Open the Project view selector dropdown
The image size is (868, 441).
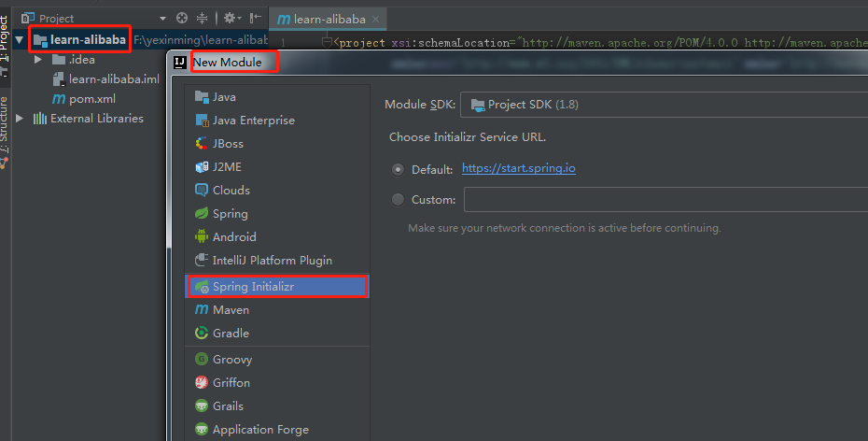(x=162, y=19)
